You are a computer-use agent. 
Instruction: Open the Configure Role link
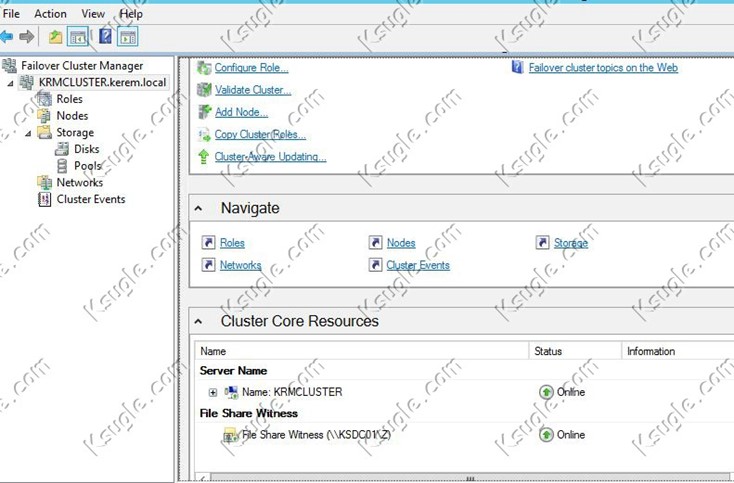coord(251,68)
